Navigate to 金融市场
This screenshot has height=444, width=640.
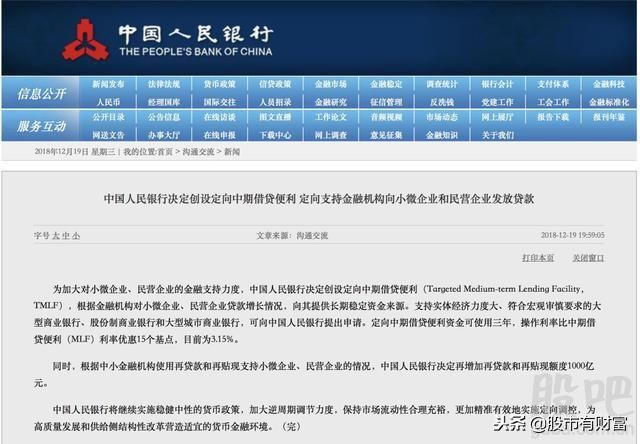331,84
